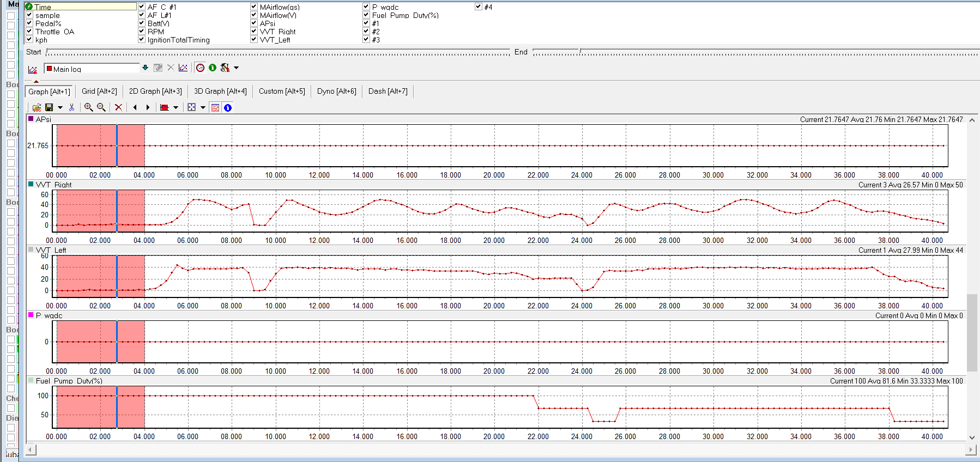980x462 pixels.
Task: Click the vertical scrollbar down arrow
Action: pos(972,437)
